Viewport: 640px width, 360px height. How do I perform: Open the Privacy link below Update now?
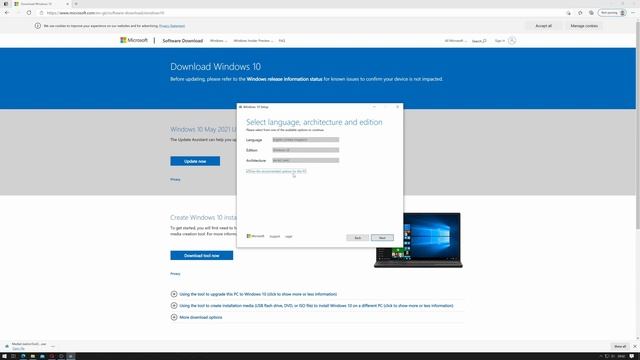(175, 180)
